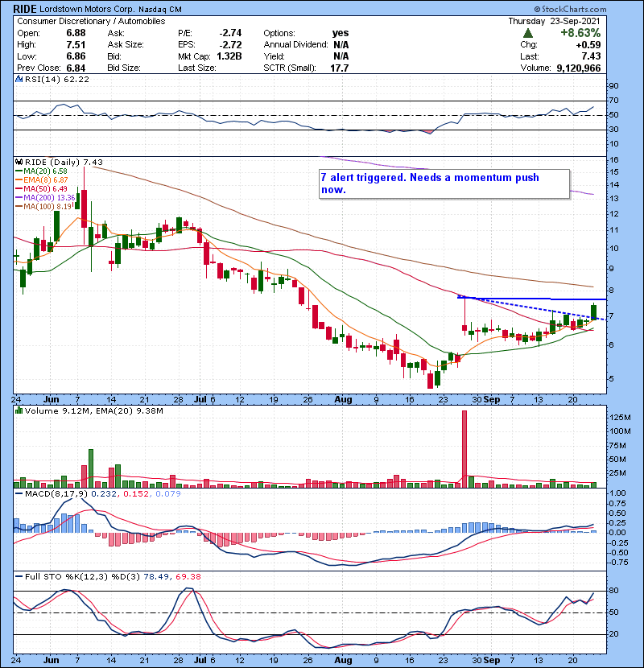Screen dimensions: 644x668
Task: Click the Options value yes
Action: 341,33
